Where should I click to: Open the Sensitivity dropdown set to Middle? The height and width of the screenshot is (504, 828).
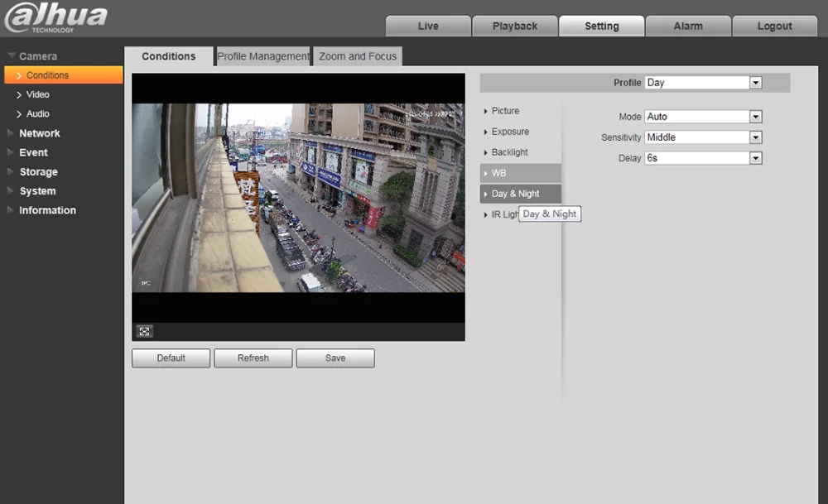coord(703,137)
